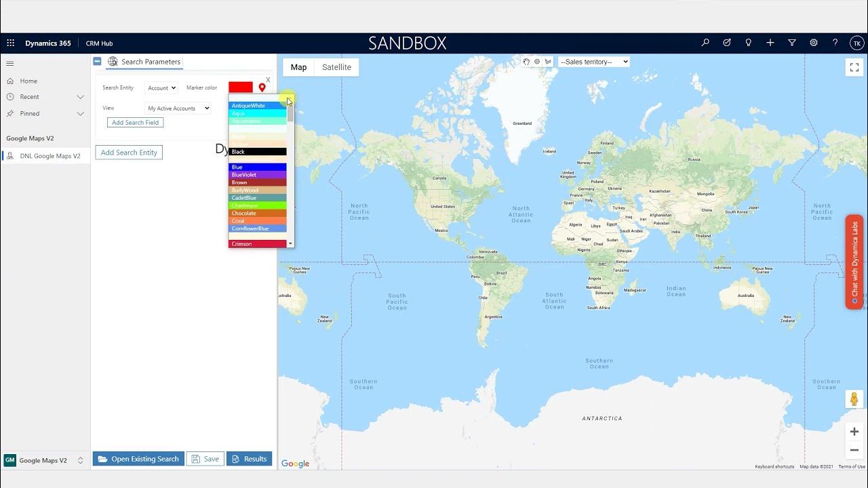This screenshot has height=488, width=868.
Task: Expand the Recent chevron
Action: [x=80, y=97]
